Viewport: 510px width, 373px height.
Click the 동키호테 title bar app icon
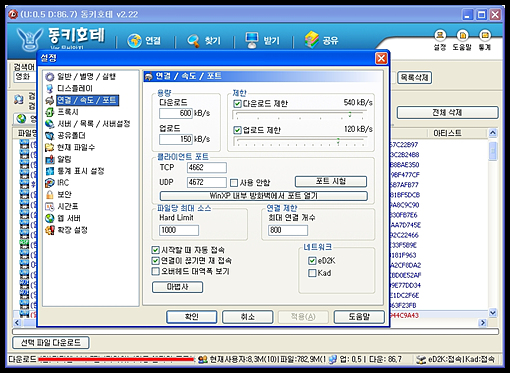(13, 14)
